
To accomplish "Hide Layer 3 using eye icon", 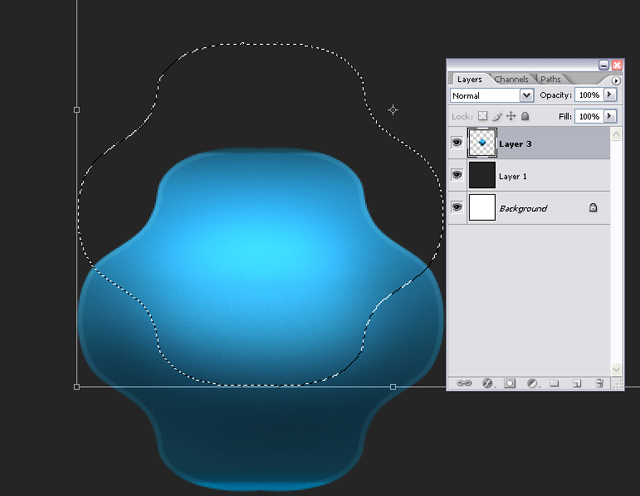I will (x=457, y=142).
